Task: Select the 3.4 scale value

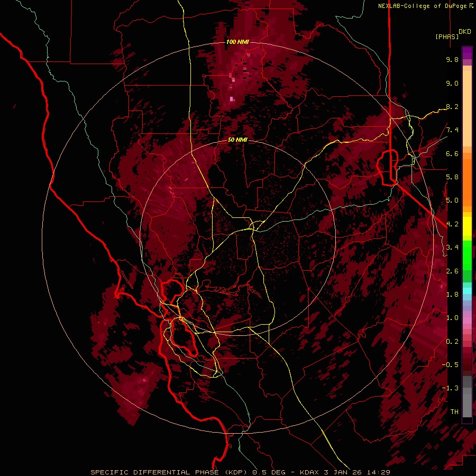Action: tap(452, 248)
